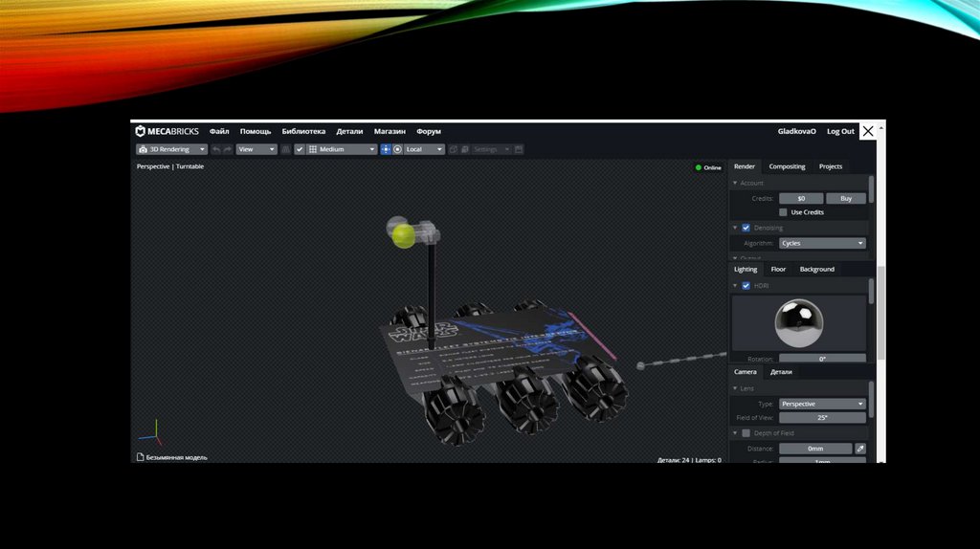980x549 pixels.
Task: Click the Mecabricks logo icon
Action: click(x=141, y=131)
